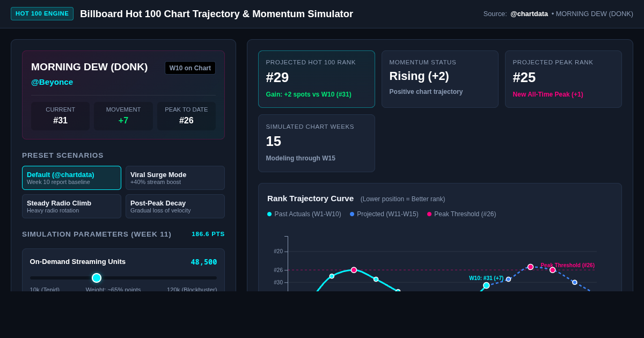The width and height of the screenshot is (644, 338).
Task: Click the Peak Threshold legend dot
Action: point(429,214)
